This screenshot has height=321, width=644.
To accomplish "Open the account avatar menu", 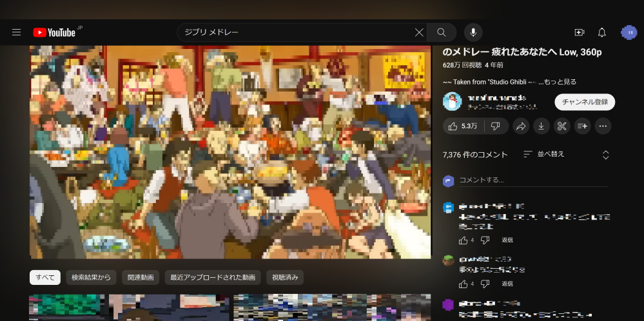I will pyautogui.click(x=629, y=32).
